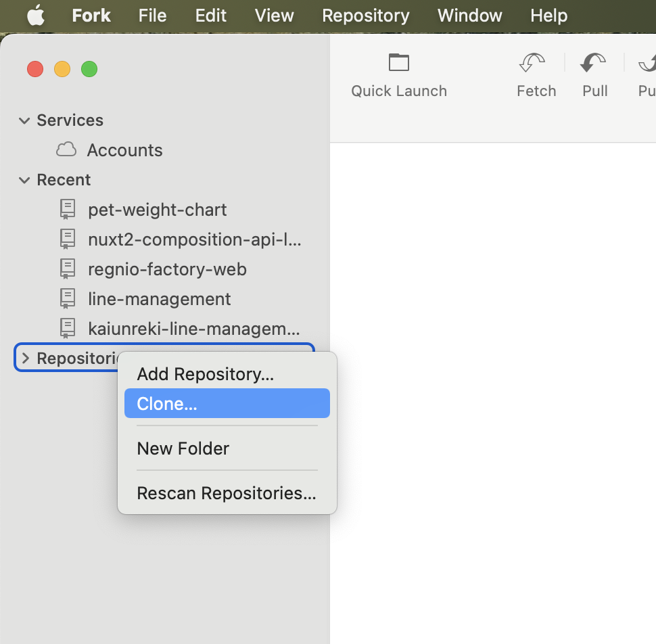Click the Fetch toolbar icon

533,63
